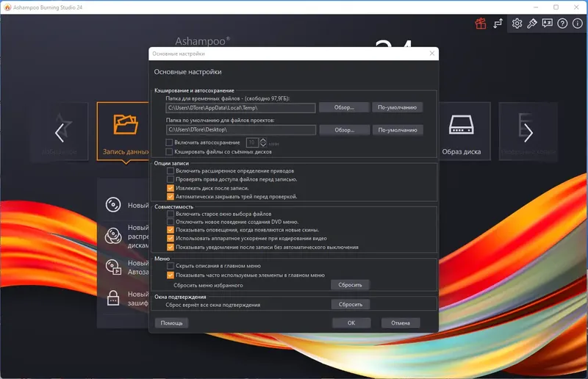Close the Основные настройки dialog

click(432, 54)
